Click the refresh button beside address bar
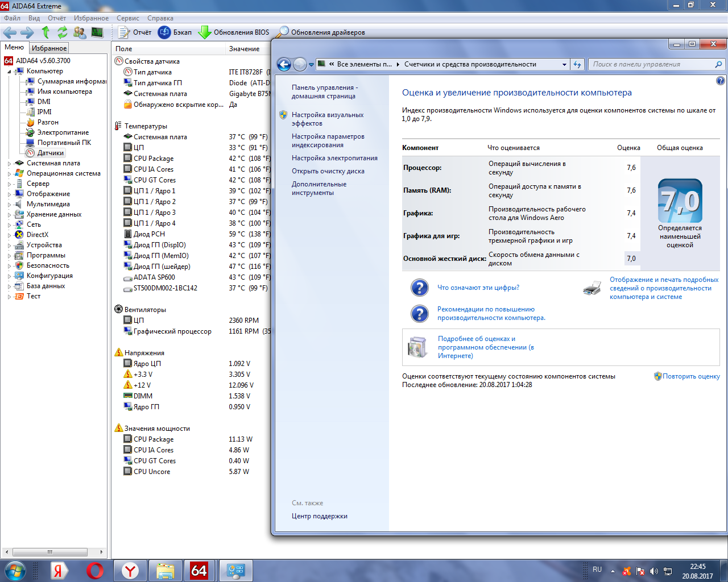The width and height of the screenshot is (728, 582). pos(577,64)
